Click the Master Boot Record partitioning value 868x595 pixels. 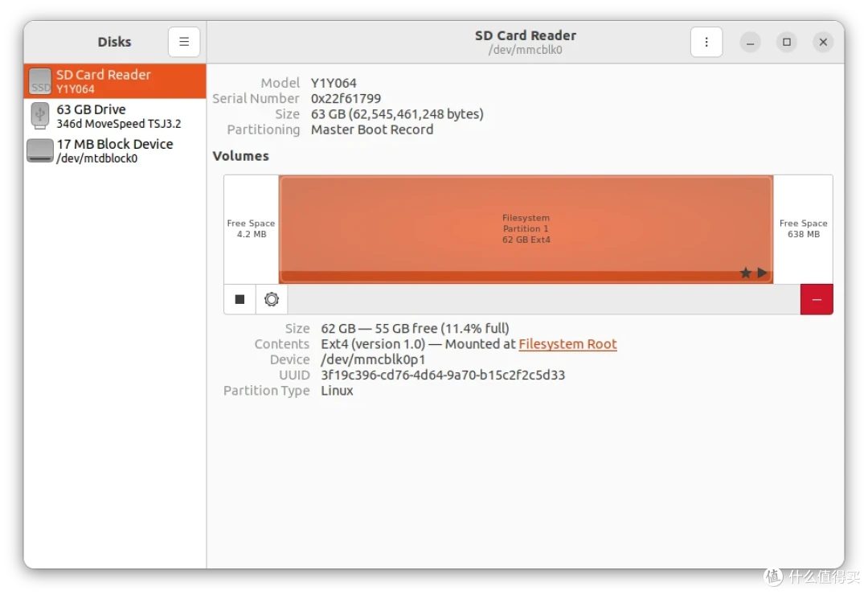[x=372, y=129]
